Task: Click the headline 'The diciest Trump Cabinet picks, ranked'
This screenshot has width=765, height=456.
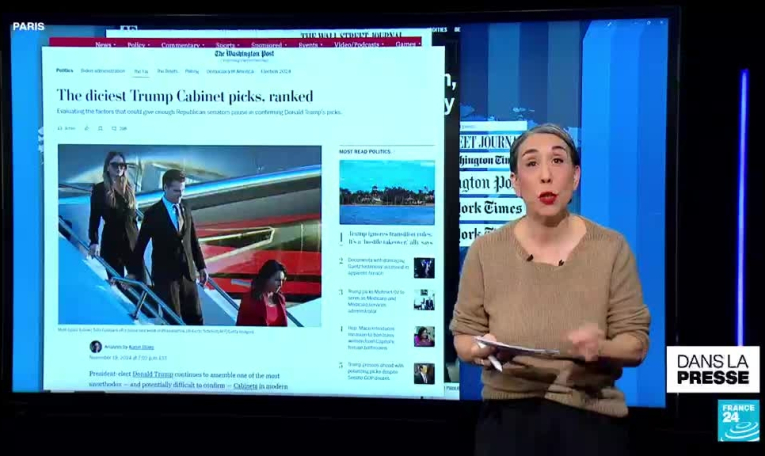Action: (x=185, y=96)
